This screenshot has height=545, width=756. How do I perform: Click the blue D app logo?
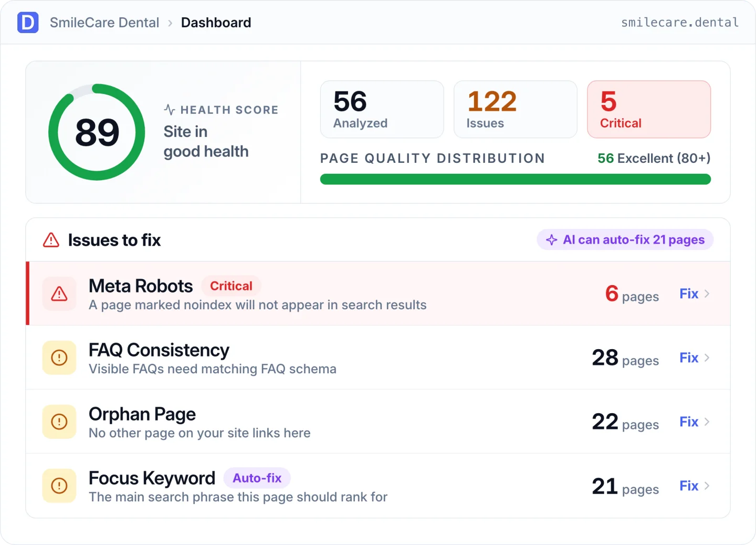pos(28,23)
